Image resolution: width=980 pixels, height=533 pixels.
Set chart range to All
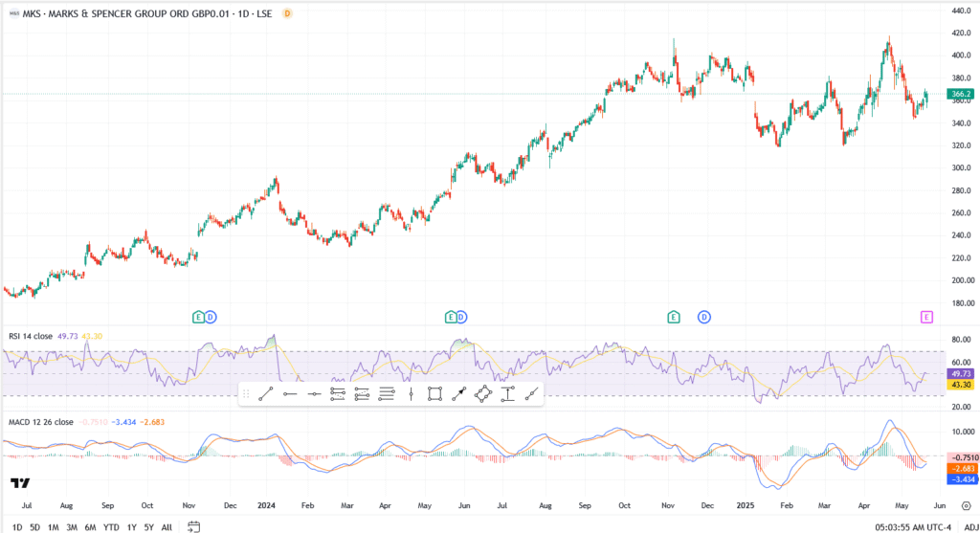(x=167, y=526)
